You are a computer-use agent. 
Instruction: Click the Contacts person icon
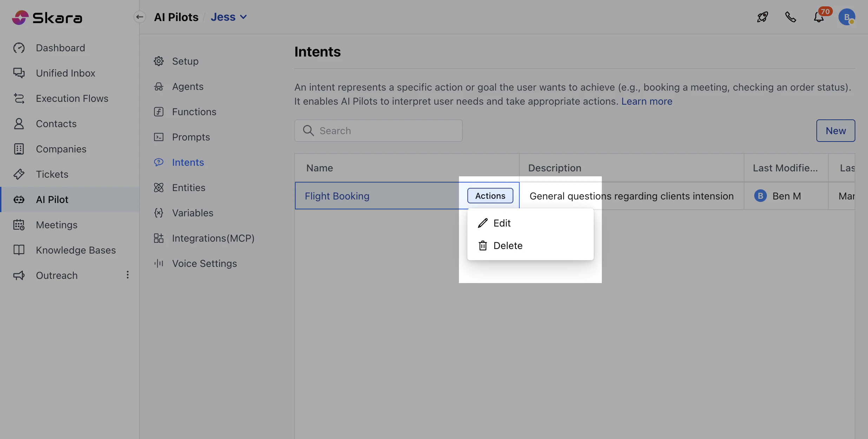[x=19, y=124]
